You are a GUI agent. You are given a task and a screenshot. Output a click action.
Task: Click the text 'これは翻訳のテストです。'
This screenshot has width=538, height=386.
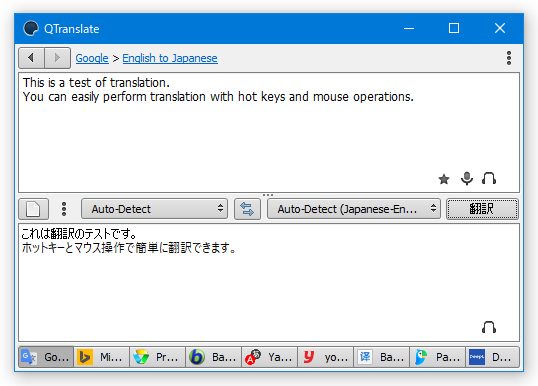(79, 234)
